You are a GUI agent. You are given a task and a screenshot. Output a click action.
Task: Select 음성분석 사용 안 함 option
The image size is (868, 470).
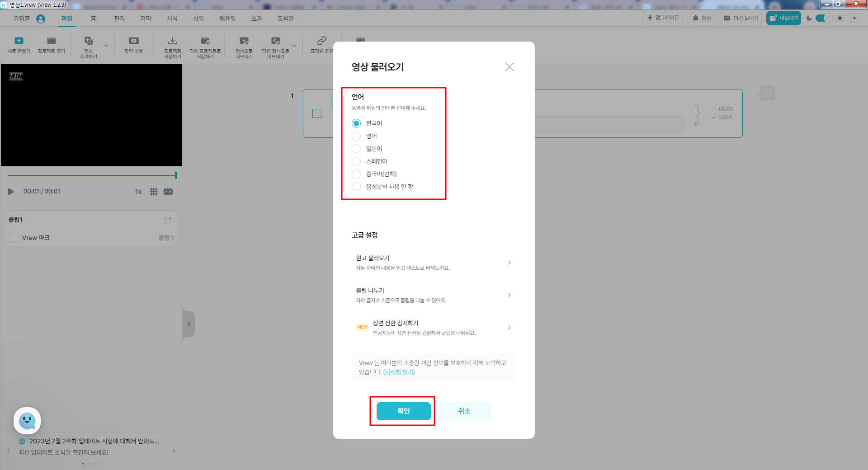click(356, 187)
